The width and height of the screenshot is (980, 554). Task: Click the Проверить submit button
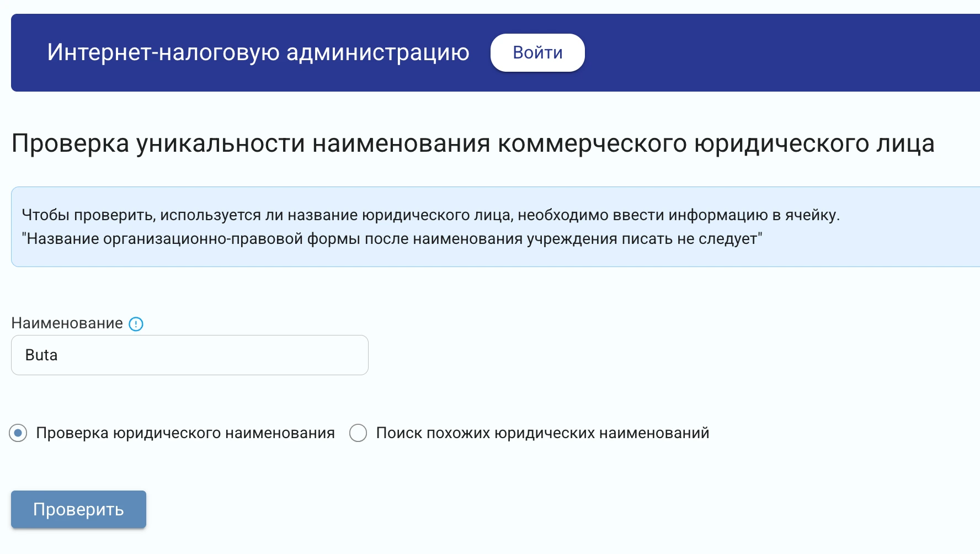(78, 509)
